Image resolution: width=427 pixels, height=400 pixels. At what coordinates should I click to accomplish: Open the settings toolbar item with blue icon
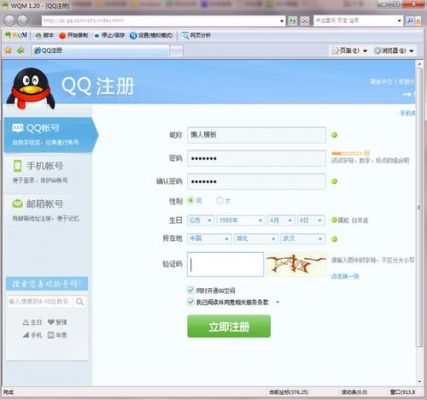(x=152, y=35)
